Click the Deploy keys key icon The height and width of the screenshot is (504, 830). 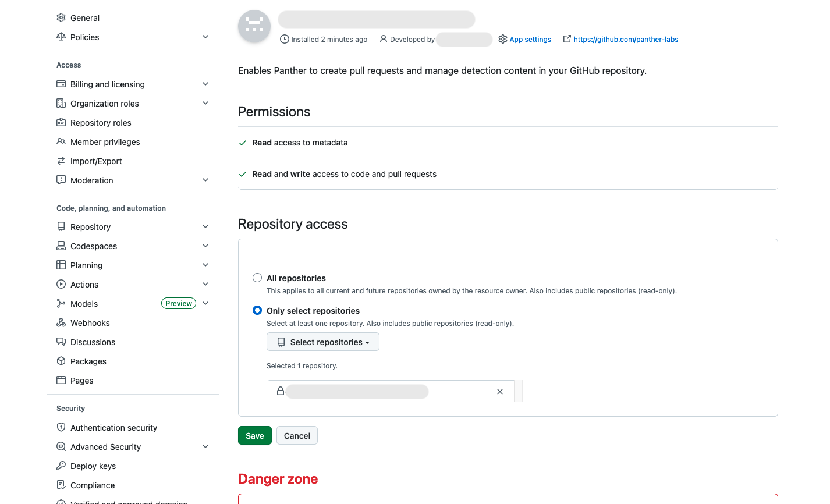click(x=61, y=466)
